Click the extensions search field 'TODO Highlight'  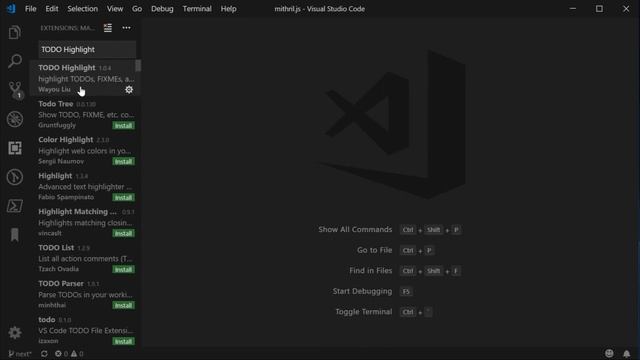(x=87, y=49)
